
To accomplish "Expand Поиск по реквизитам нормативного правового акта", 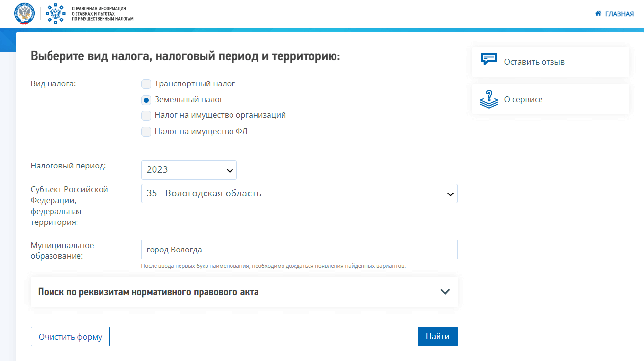I will [244, 291].
